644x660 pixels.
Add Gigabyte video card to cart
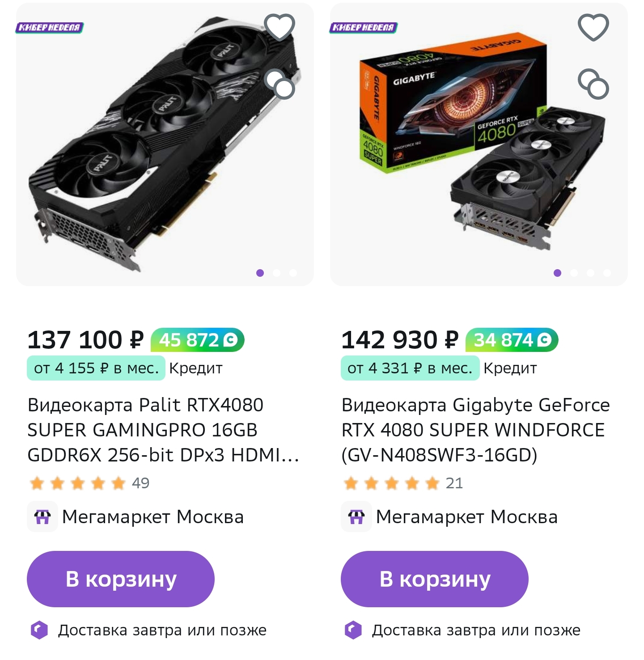(x=435, y=579)
